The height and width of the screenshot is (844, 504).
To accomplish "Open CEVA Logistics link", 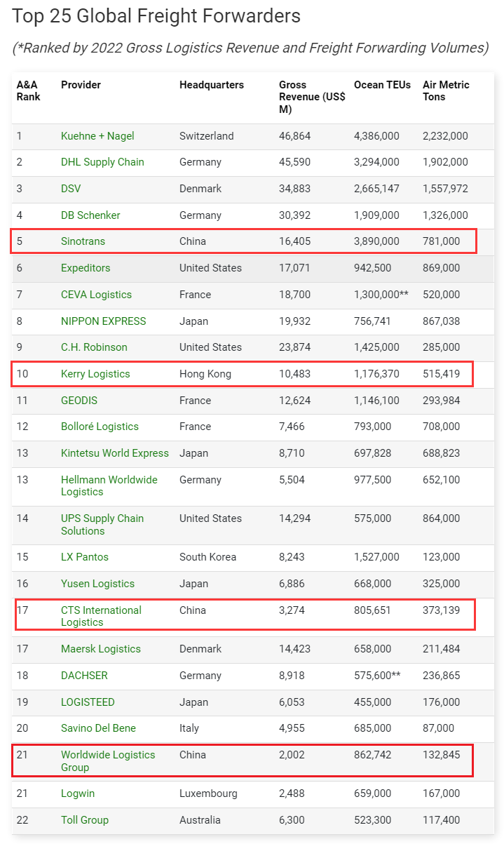I will 96,295.
